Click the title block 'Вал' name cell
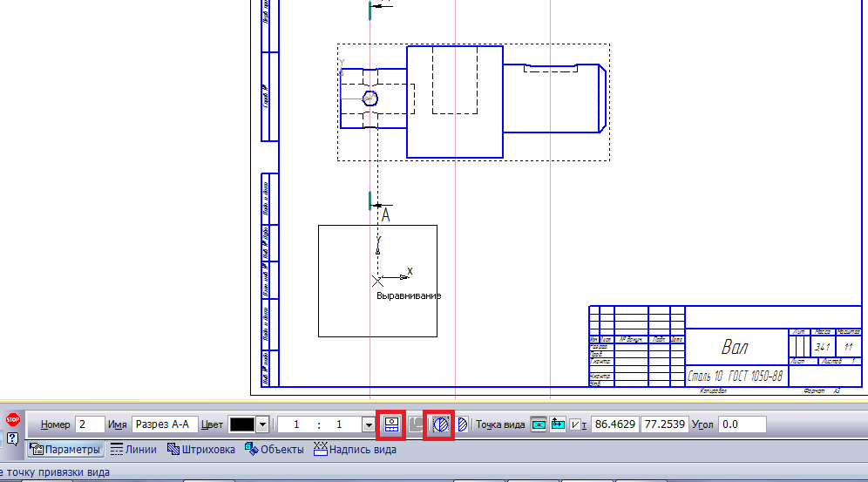The width and height of the screenshot is (868, 482). 736,347
